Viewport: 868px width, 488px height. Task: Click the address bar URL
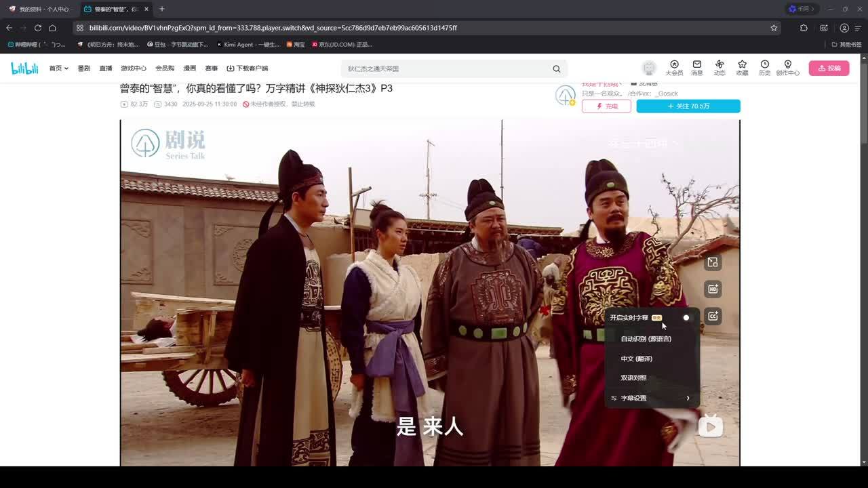(273, 28)
